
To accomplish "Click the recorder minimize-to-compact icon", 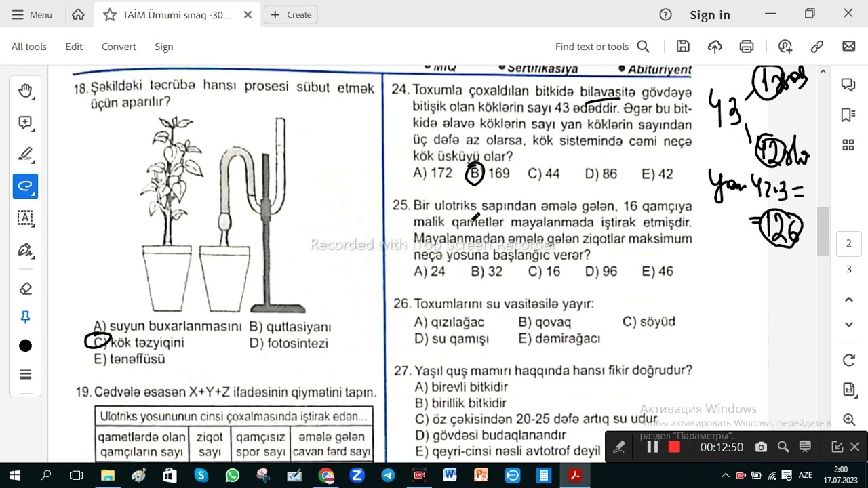I will pos(837,447).
